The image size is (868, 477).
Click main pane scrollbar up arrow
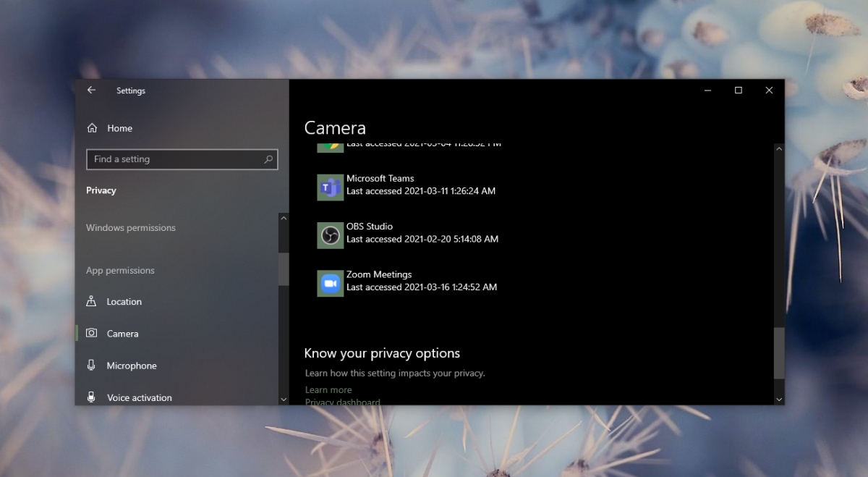click(x=779, y=148)
